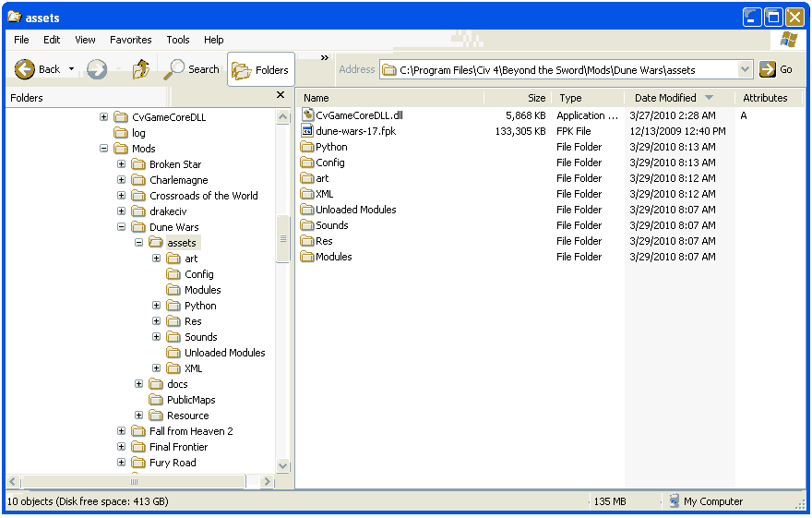Click folder tree horizontal scroll right arrow
The height and width of the screenshot is (518, 812).
coord(267,482)
